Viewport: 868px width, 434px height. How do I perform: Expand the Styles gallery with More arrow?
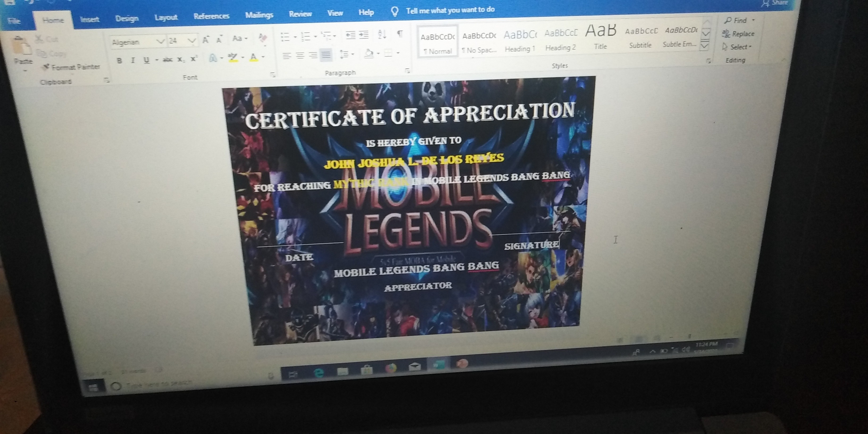click(x=705, y=45)
